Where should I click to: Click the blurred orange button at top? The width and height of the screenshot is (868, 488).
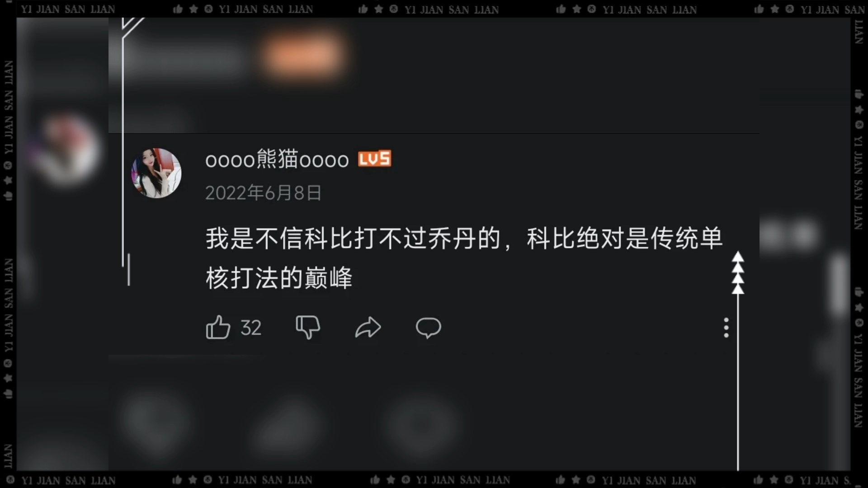point(302,57)
